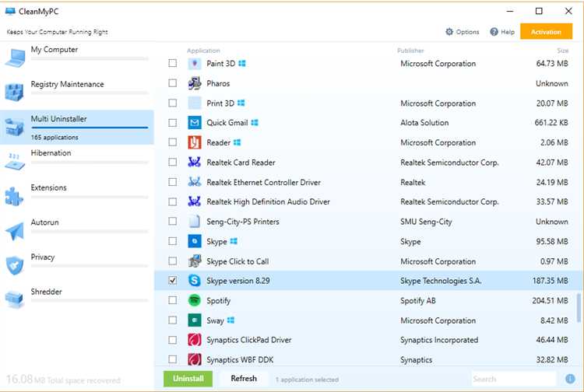Image resolution: width=584 pixels, height=392 pixels.
Task: Open the Privacy shield icon
Action: pos(15,265)
